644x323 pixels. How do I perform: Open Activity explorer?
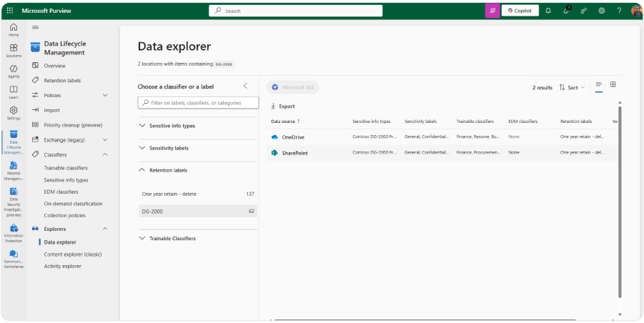point(62,267)
